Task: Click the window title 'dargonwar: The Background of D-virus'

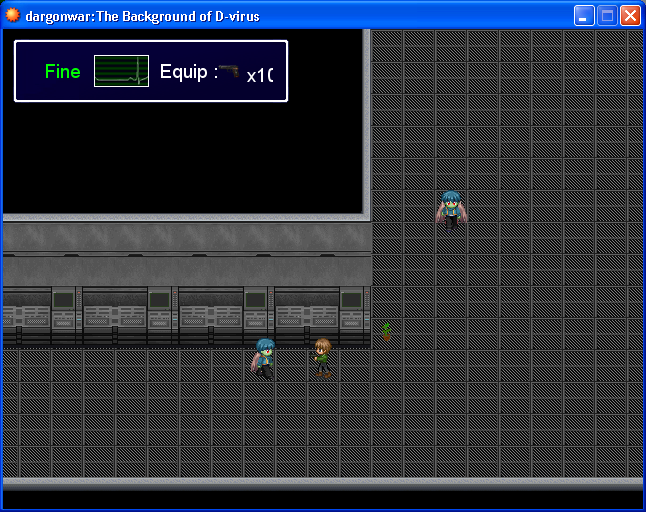Action: click(x=143, y=16)
